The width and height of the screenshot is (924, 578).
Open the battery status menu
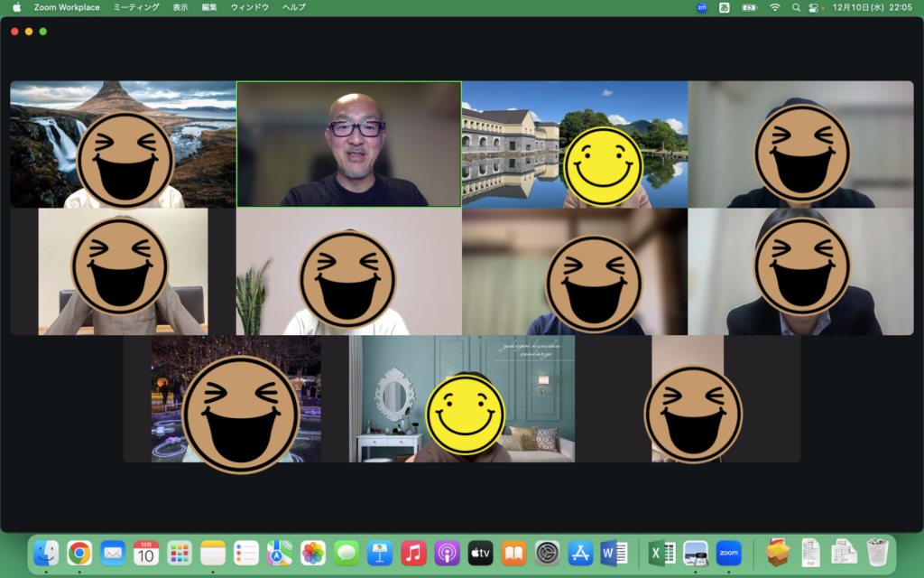pyautogui.click(x=749, y=7)
